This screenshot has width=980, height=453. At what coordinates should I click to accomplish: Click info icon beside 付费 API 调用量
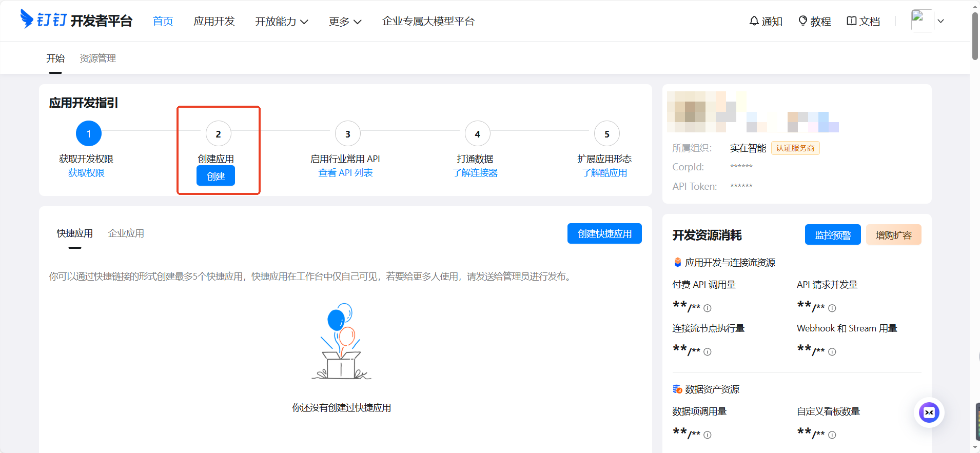click(708, 308)
